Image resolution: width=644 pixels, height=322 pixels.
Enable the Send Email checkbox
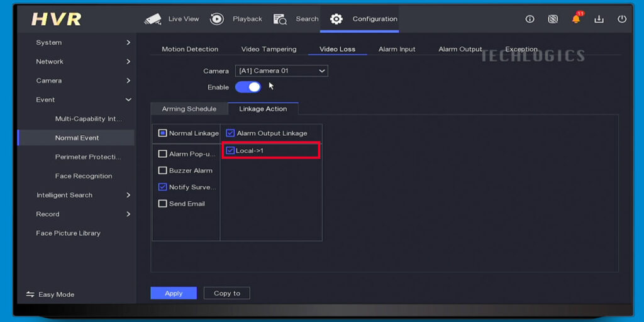163,204
